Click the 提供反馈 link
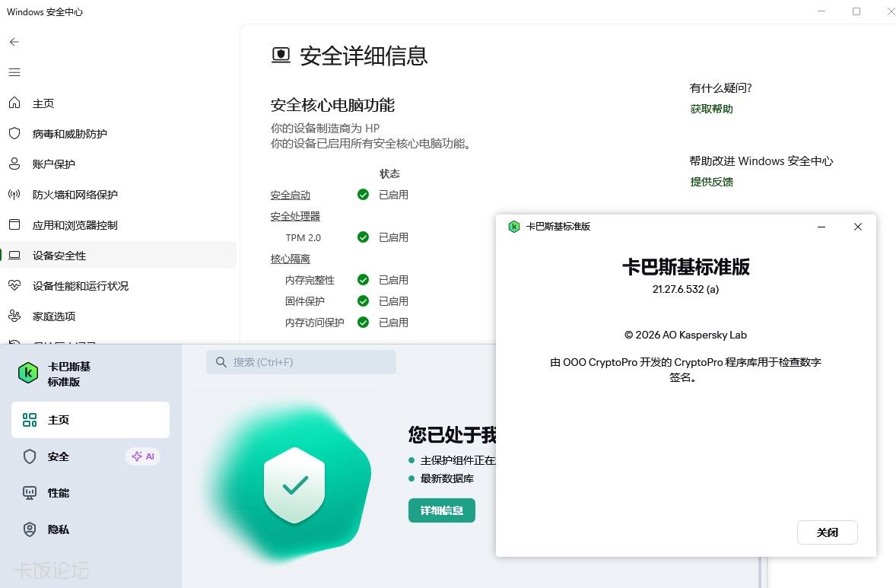The height and width of the screenshot is (588, 896). click(711, 182)
